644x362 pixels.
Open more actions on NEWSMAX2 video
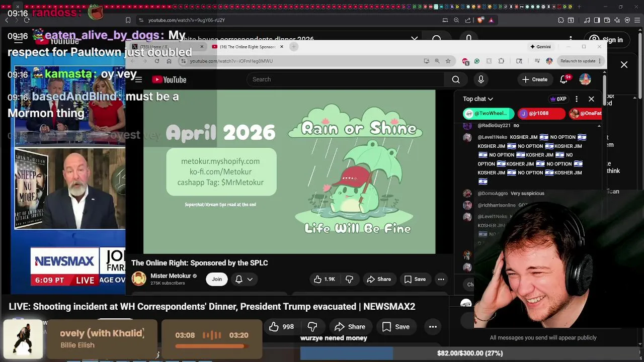pos(433,327)
